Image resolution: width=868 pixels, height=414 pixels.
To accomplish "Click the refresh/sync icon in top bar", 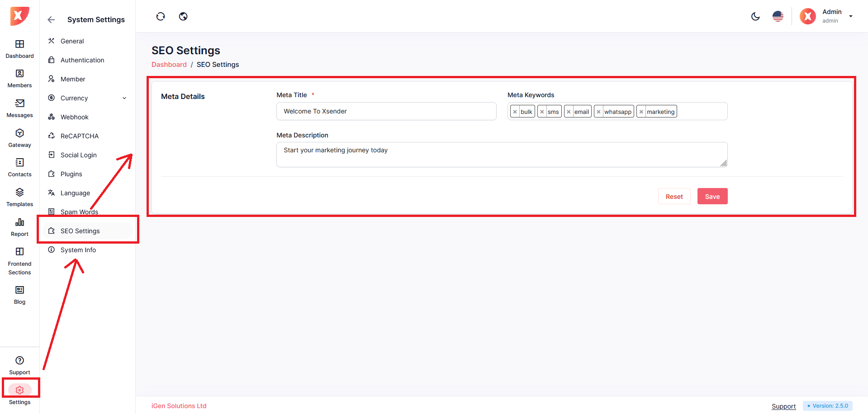I will tap(161, 17).
